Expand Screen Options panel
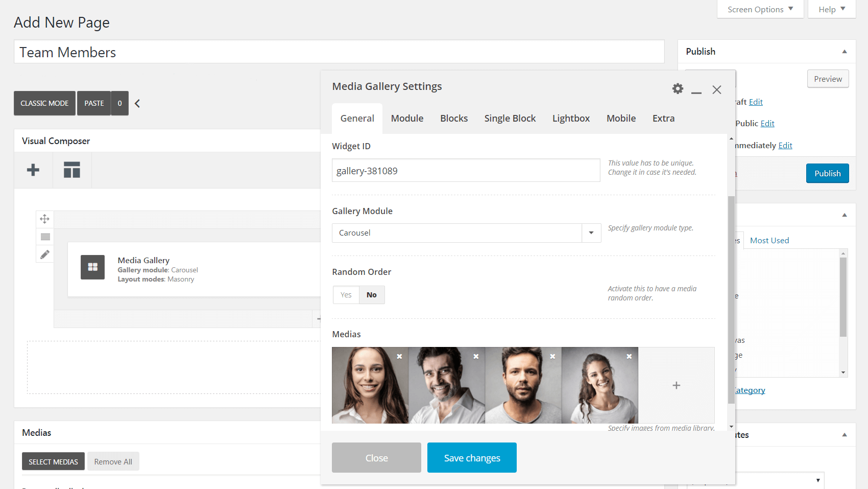This screenshot has width=868, height=489. click(x=760, y=9)
